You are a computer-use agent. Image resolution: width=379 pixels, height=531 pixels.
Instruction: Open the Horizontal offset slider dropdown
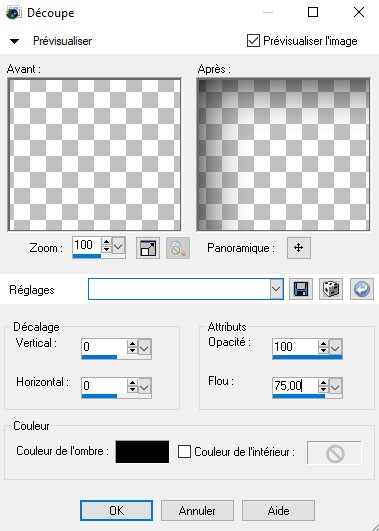point(145,386)
